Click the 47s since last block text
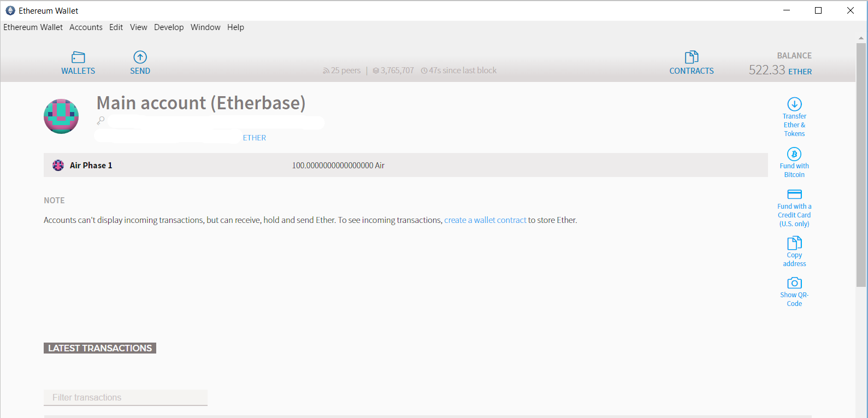 463,70
